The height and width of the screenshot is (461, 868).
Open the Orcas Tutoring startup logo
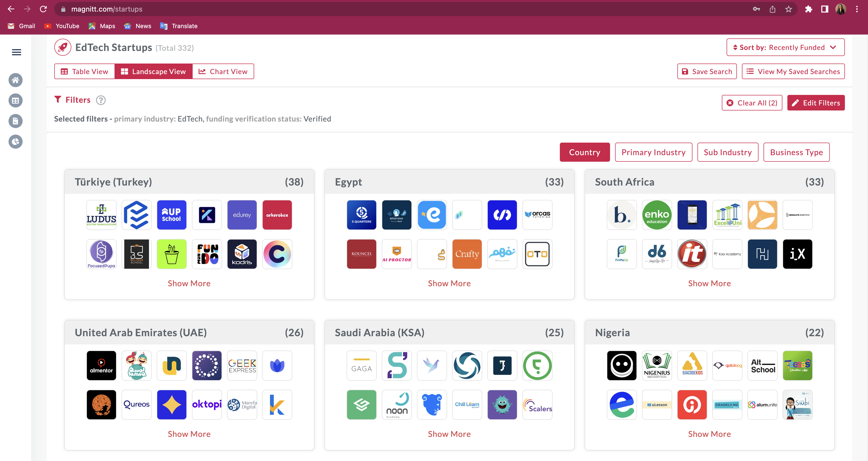537,215
